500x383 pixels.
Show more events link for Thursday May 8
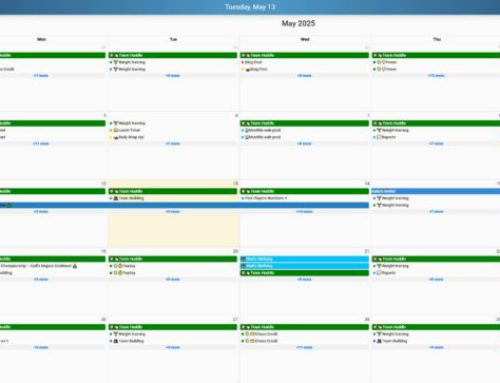click(436, 144)
